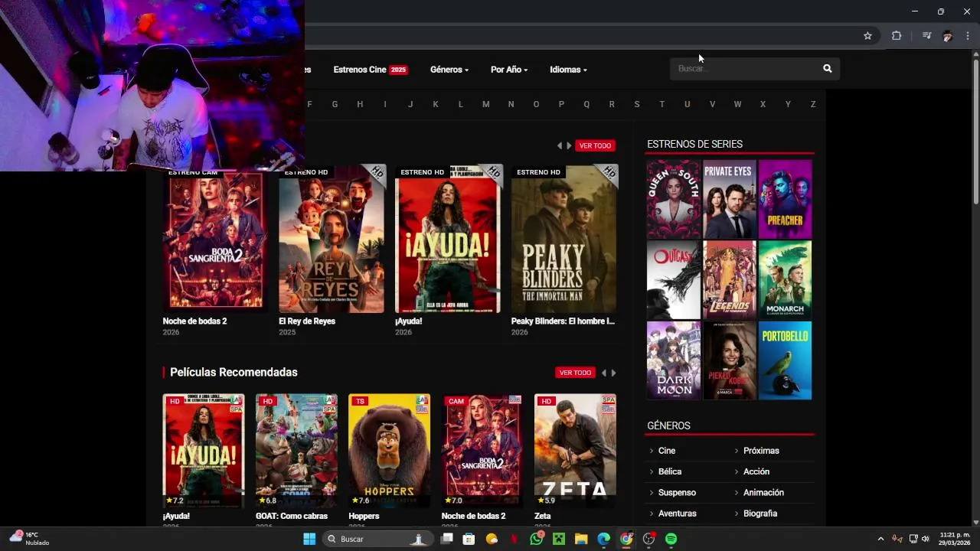The image size is (980, 551).
Task: Launch Microsoft Store from the taskbar
Action: 469,539
